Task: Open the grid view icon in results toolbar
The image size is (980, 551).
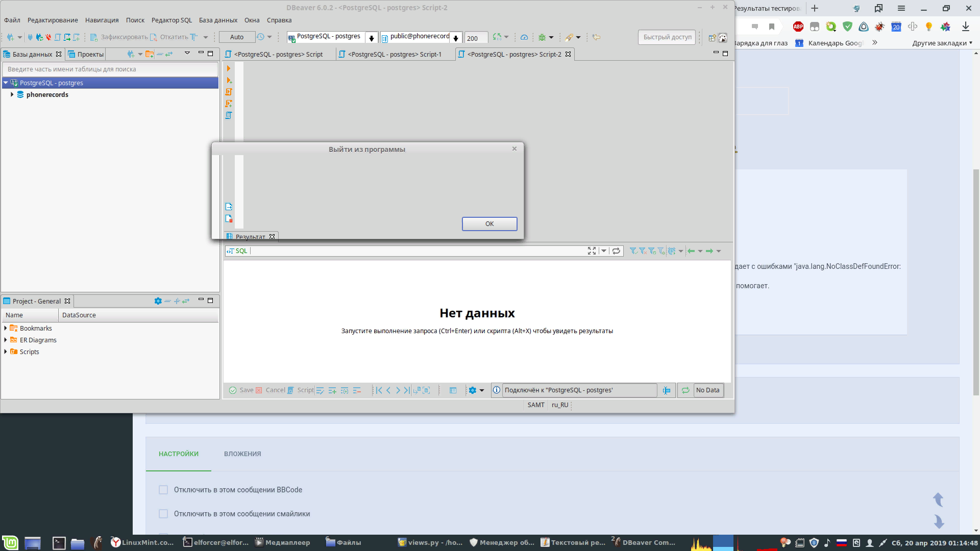Action: coord(453,390)
